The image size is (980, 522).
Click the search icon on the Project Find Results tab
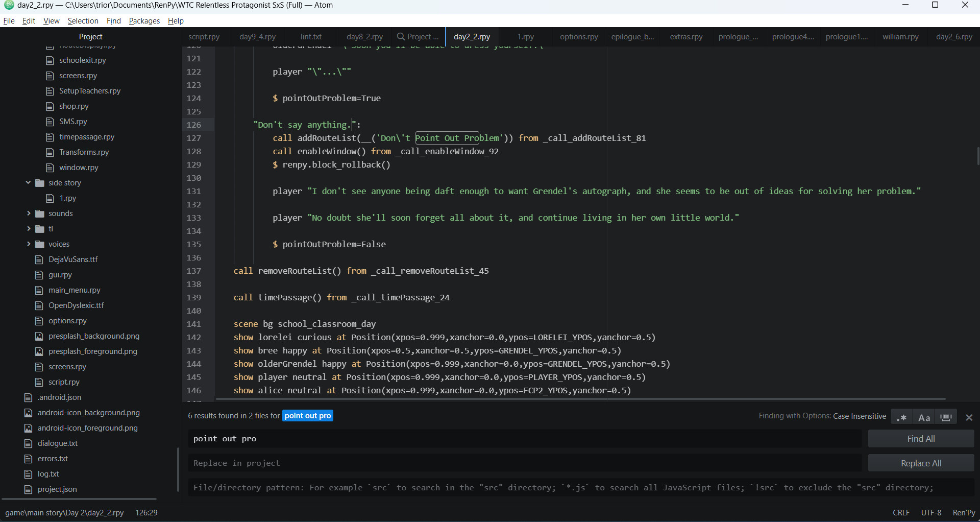click(402, 36)
